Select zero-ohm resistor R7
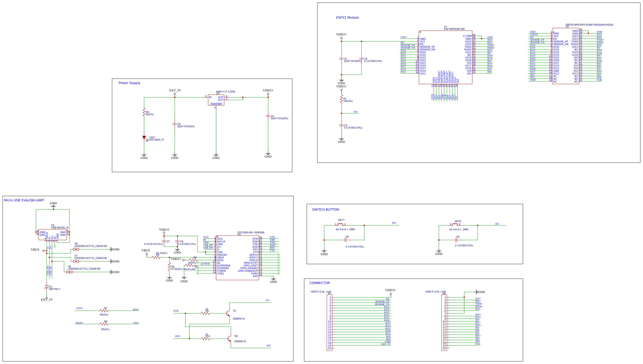 pos(104,311)
